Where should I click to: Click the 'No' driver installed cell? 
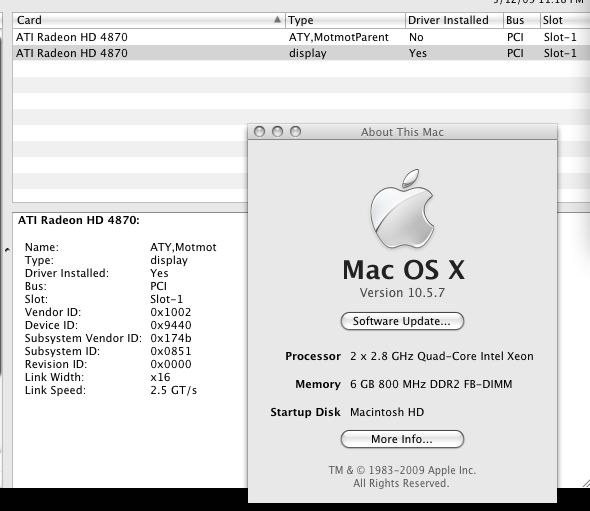coord(416,37)
